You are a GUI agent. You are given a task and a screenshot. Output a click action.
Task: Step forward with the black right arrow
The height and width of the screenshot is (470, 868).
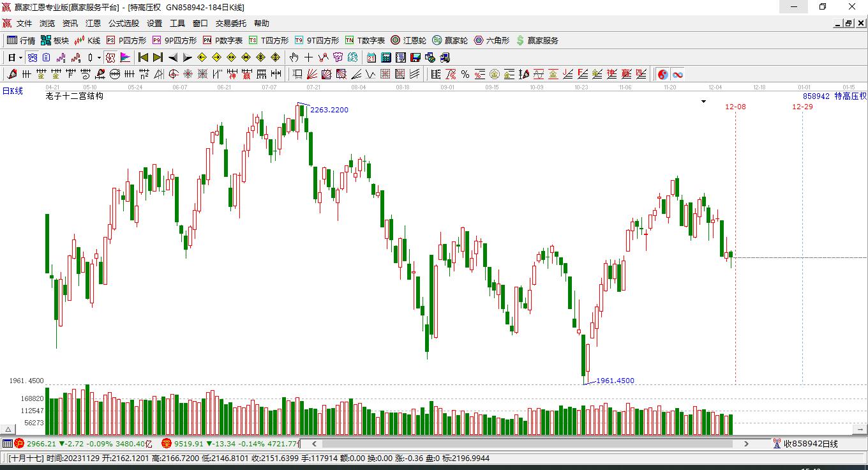click(187, 57)
